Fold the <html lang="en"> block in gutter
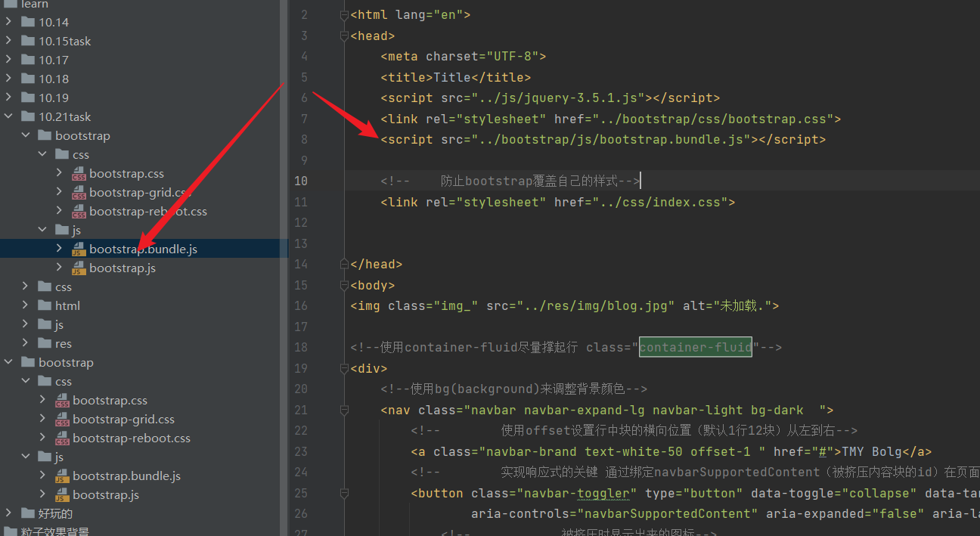The height and width of the screenshot is (536, 980). click(345, 15)
